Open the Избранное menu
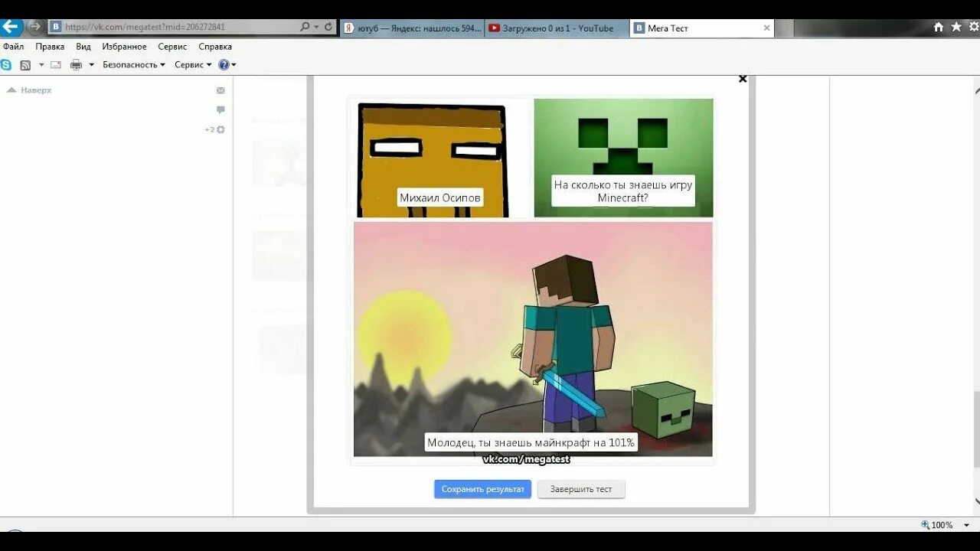The width and height of the screenshot is (980, 551). click(x=124, y=47)
